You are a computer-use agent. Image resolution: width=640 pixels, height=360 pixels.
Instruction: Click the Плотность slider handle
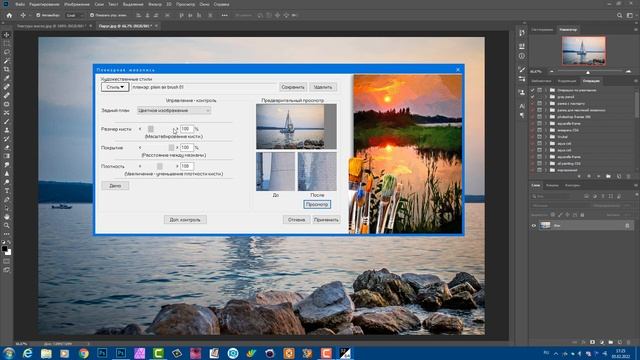[160, 166]
